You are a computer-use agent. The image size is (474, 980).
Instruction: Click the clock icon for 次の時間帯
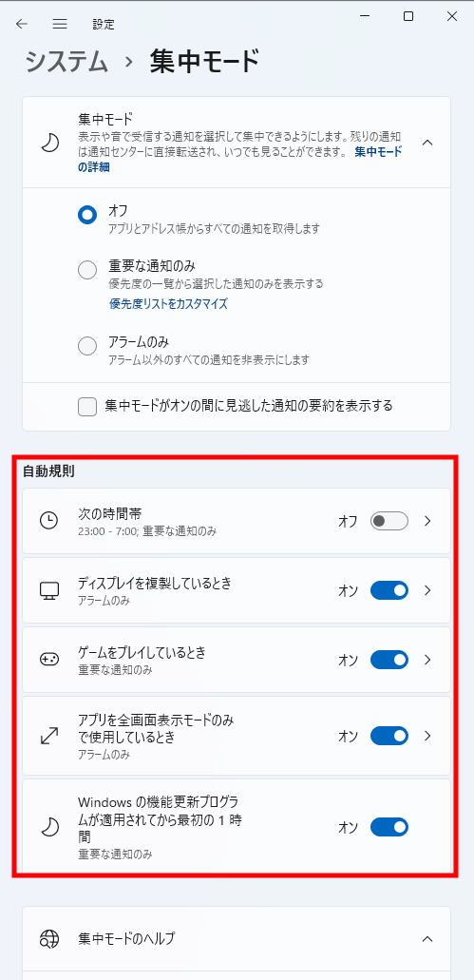48,521
